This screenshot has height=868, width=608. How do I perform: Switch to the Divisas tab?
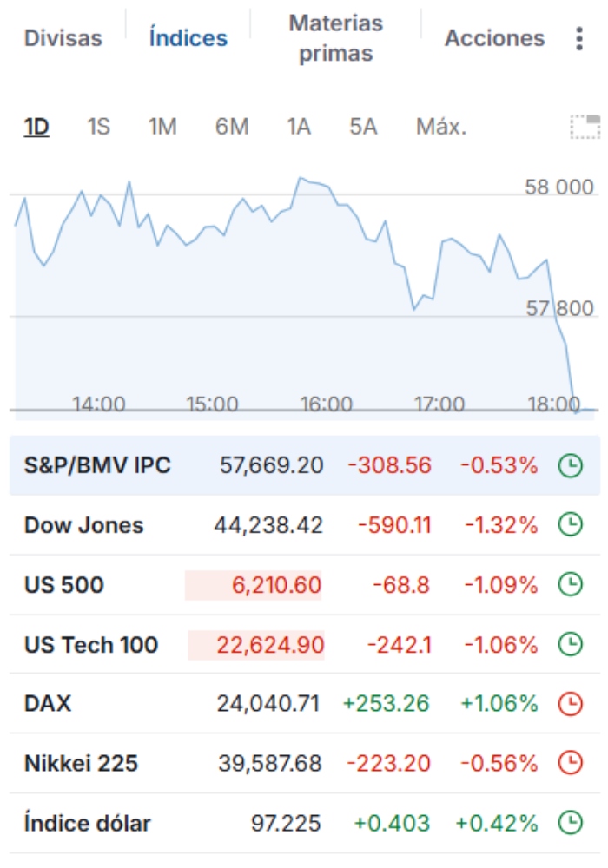tap(63, 39)
